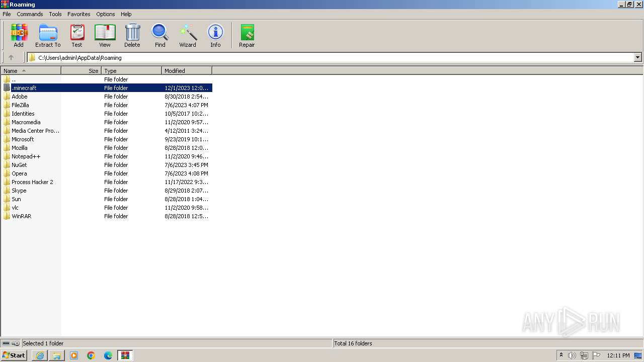Expand the address path dropdown
644x362 pixels.
(x=637, y=57)
